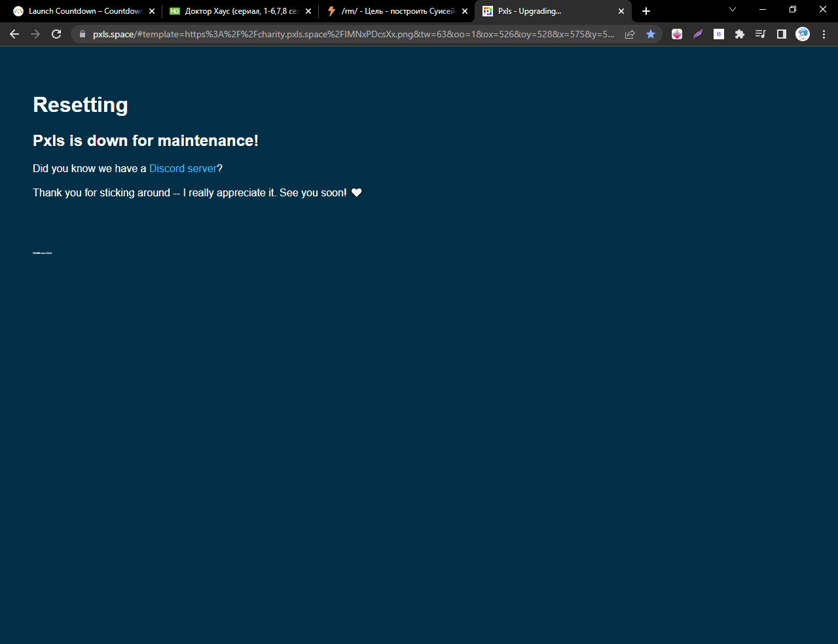Open the purple feather extension
Screen dimensions: 838x644
click(698, 34)
